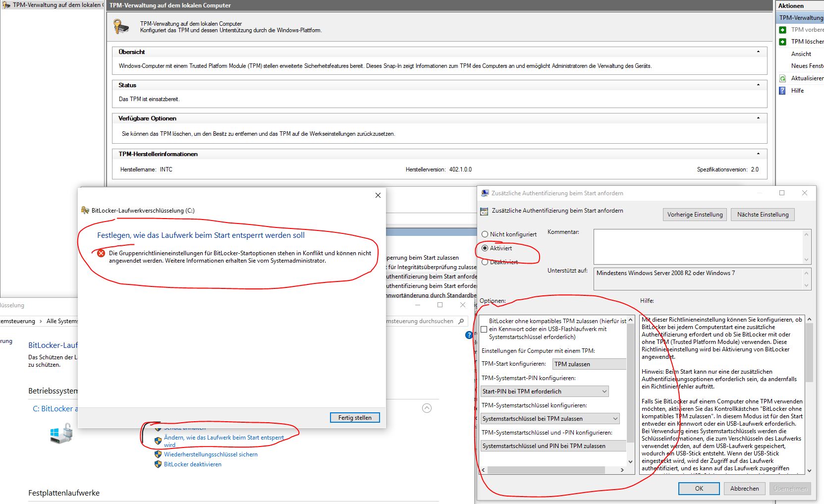Open 'Ändern, wie das Laufwerk beim Start entsperrt wird' link
The width and height of the screenshot is (824, 504).
(x=224, y=441)
